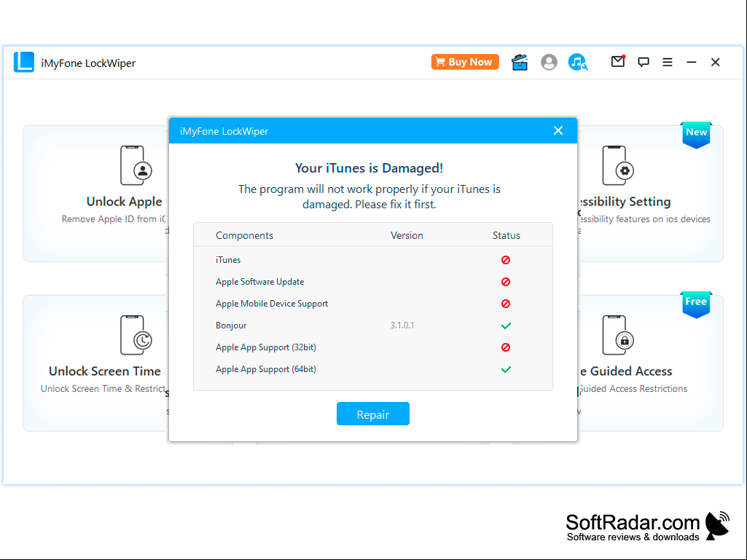Click the "Your iTunes is Damaged!" heading
This screenshot has width=747, height=560.
click(x=369, y=168)
